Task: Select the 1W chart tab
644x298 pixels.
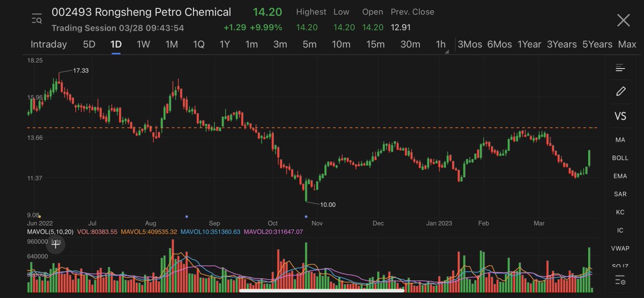Action: click(x=143, y=44)
